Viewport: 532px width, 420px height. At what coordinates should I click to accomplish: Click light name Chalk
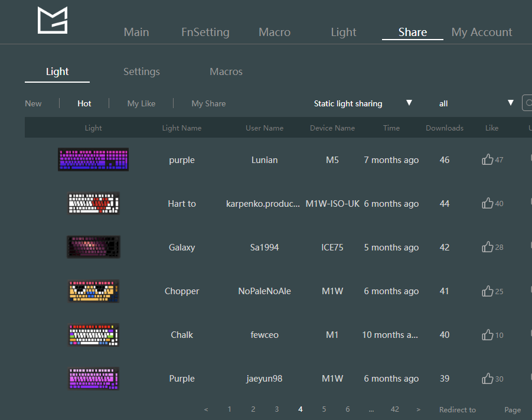tap(182, 335)
